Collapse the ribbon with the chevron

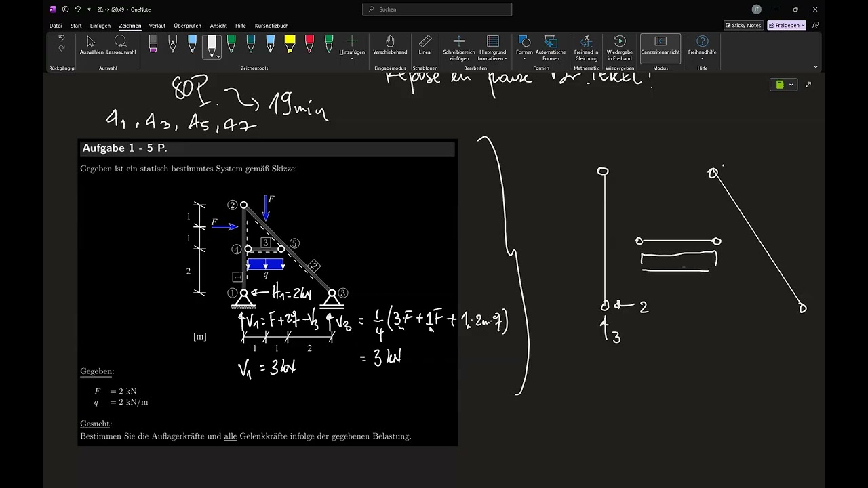pos(815,67)
